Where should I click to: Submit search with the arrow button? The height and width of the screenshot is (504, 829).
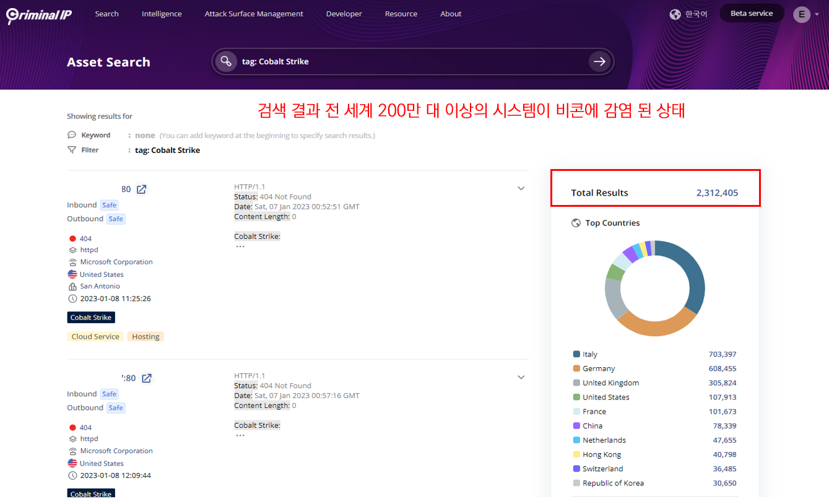click(x=599, y=61)
